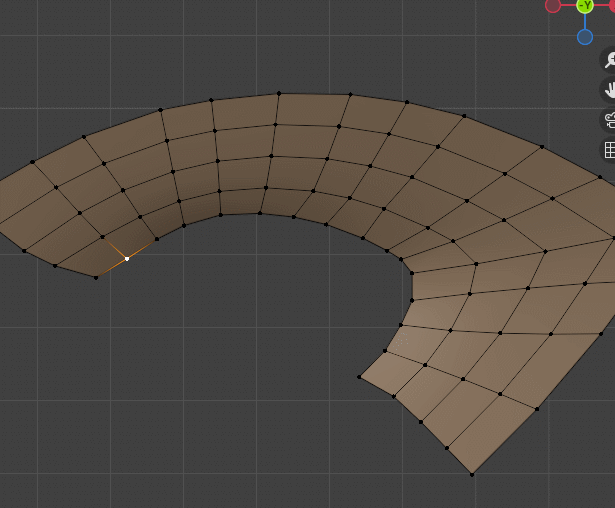Click the hand Pan view icon
The height and width of the screenshot is (508, 615).
tap(609, 90)
